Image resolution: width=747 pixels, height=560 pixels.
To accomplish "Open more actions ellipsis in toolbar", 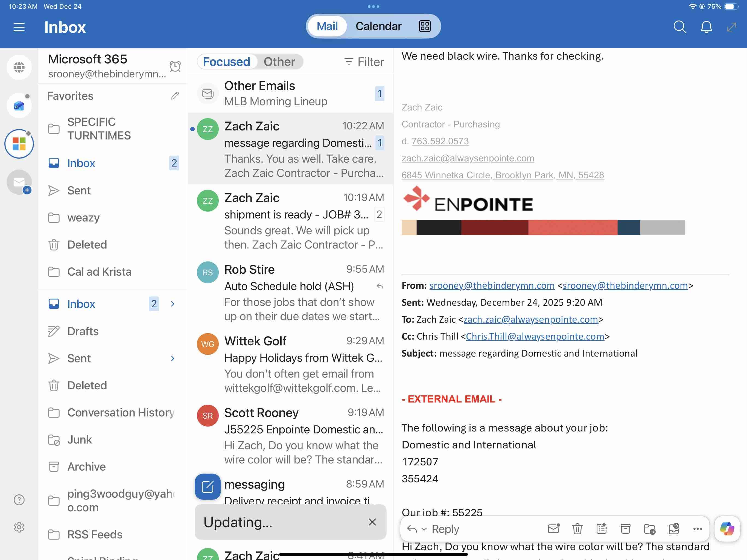I will [x=697, y=529].
